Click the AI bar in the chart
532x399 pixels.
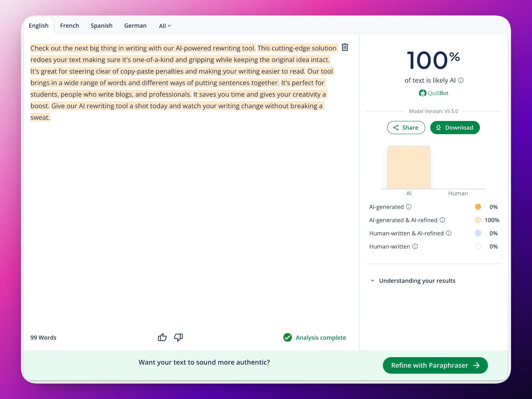[x=409, y=168]
